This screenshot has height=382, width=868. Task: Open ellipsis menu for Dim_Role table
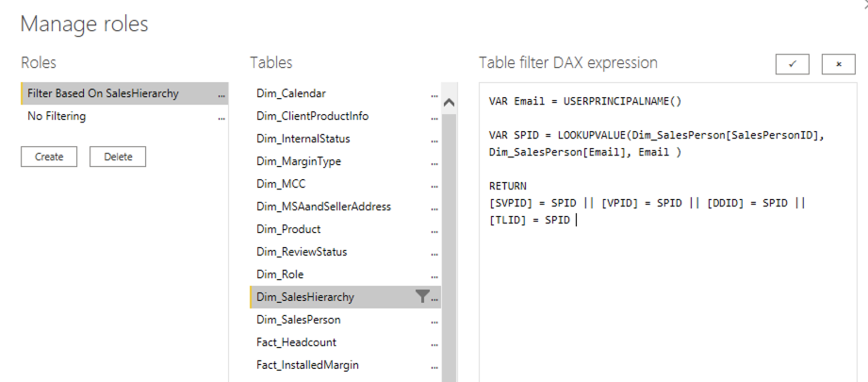434,276
